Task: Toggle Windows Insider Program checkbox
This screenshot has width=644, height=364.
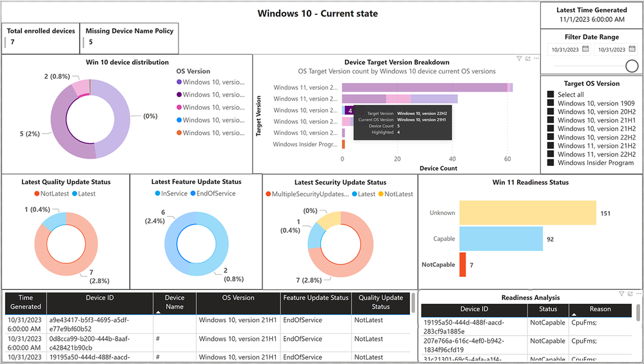Action: click(x=551, y=163)
